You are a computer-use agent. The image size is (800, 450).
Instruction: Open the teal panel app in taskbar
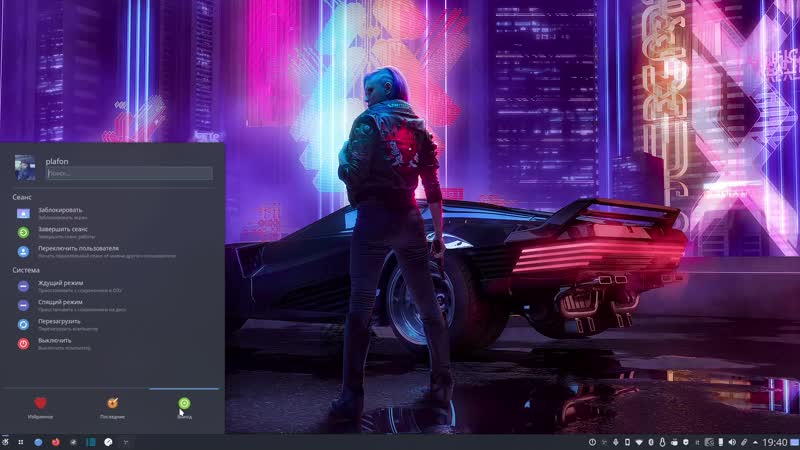[91, 442]
